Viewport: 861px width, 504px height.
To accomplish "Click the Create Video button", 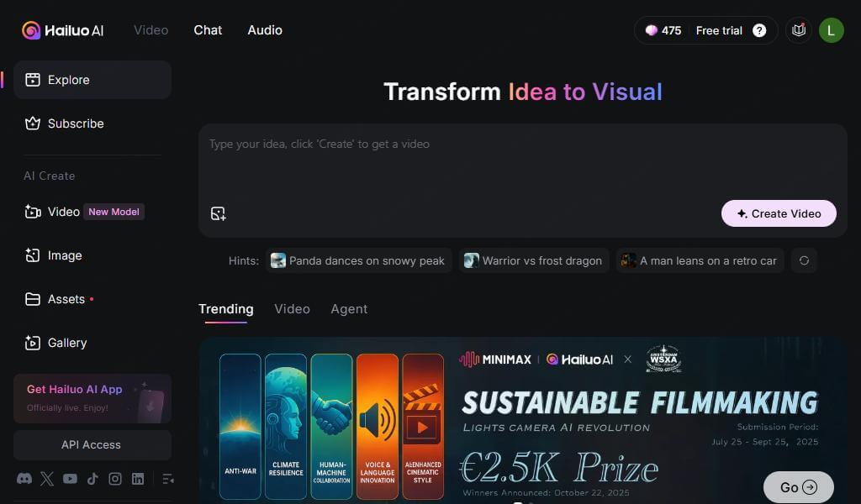I will point(779,213).
